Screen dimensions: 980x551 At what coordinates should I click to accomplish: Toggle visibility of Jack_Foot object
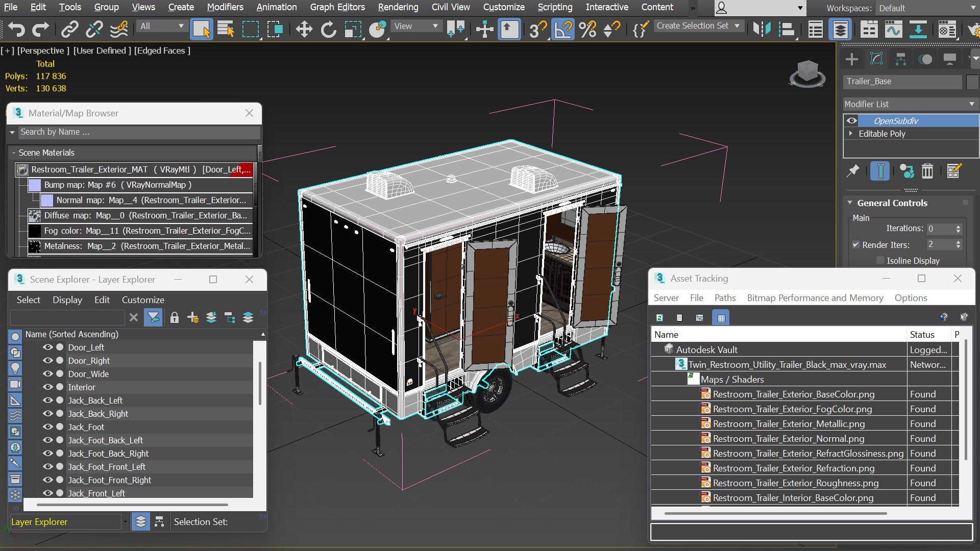point(48,427)
